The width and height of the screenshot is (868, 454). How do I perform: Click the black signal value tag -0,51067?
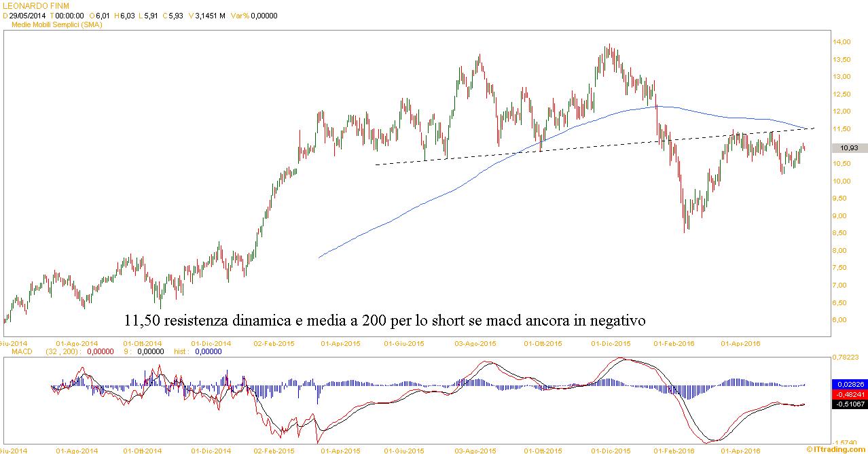850,404
